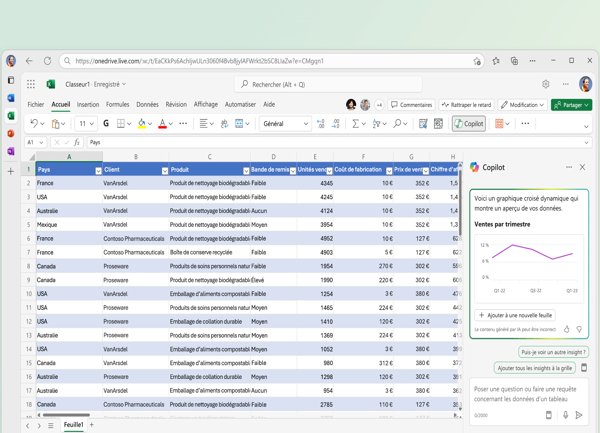The image size is (600, 433).
Task: Open the Commentaires button
Action: [411, 105]
